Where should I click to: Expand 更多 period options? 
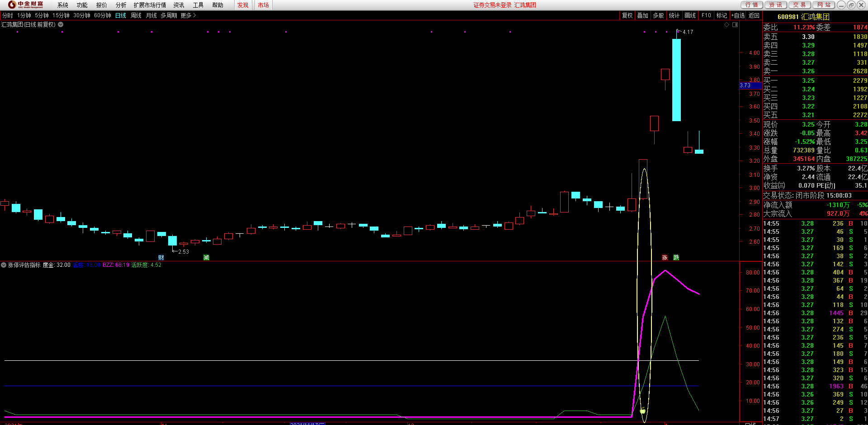[188, 15]
